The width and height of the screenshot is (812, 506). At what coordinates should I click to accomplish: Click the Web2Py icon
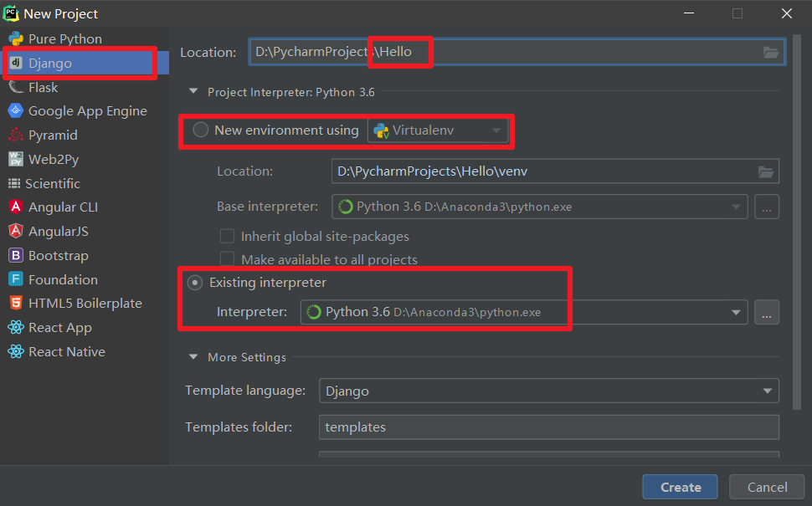pyautogui.click(x=16, y=159)
